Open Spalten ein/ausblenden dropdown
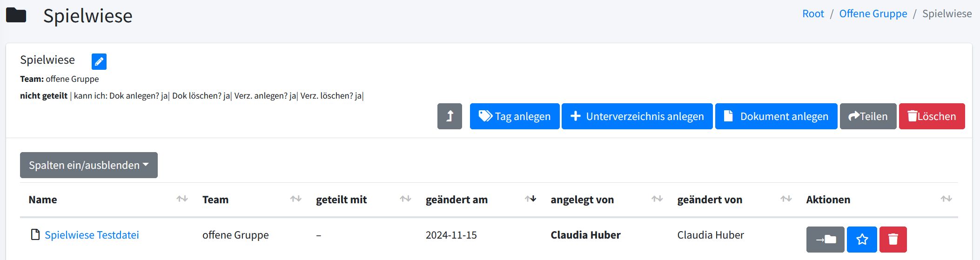This screenshot has height=260, width=980. pyautogui.click(x=89, y=165)
